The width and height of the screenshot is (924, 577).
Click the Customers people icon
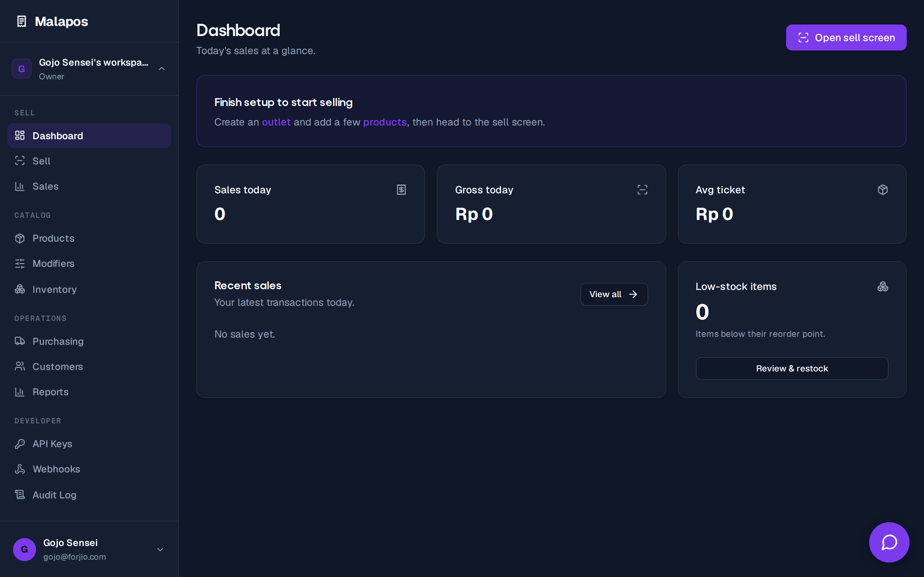[x=20, y=366]
